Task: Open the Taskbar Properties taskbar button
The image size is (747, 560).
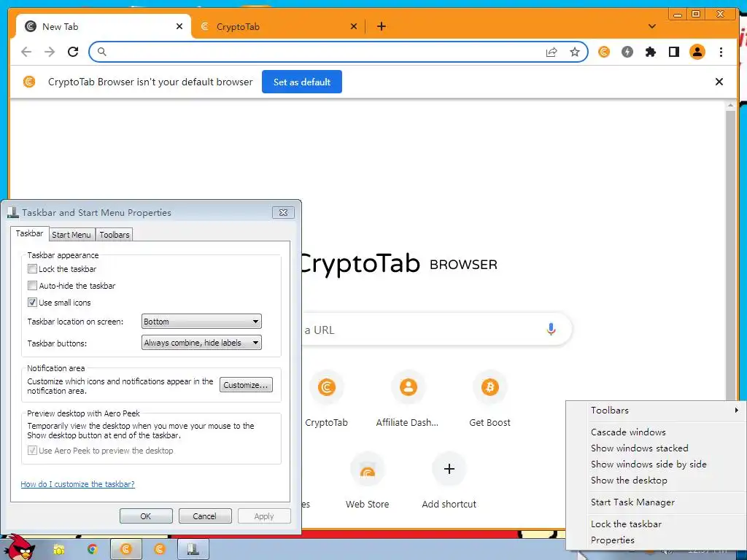Action: click(x=193, y=550)
